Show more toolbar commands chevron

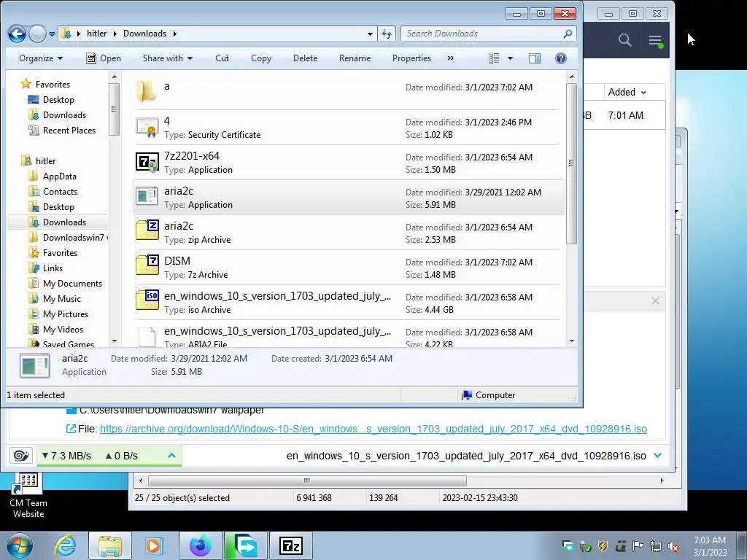click(451, 58)
